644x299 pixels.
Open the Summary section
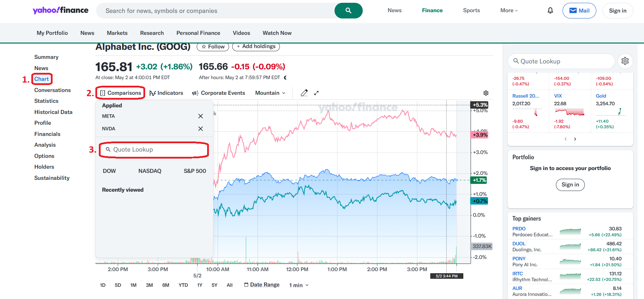coord(46,57)
